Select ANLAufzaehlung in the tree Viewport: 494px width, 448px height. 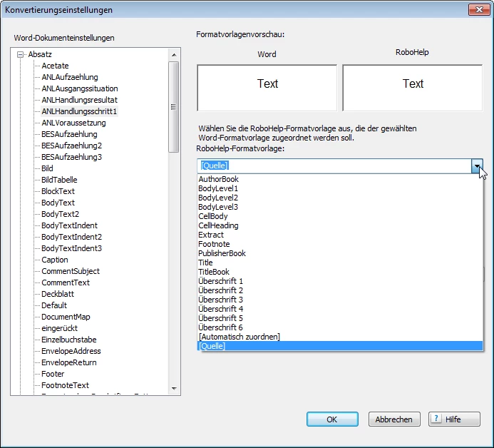[70, 77]
